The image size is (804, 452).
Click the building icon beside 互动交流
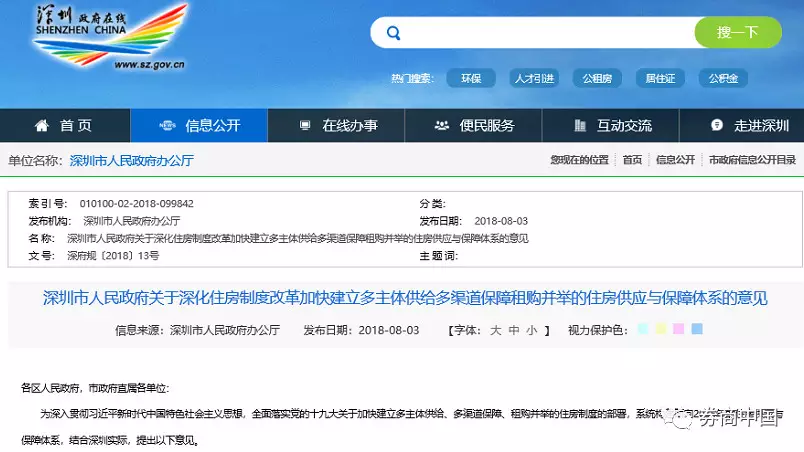click(580, 125)
